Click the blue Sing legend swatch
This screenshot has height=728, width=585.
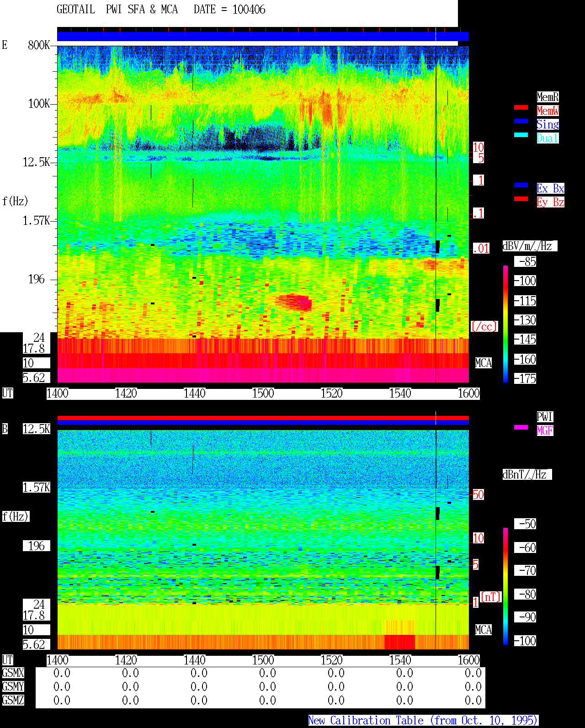pos(521,121)
